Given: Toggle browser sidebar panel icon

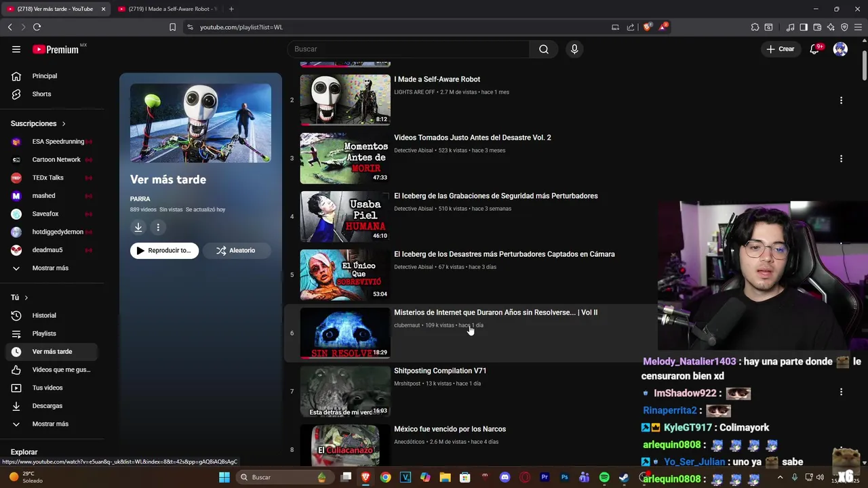Looking at the screenshot, I should [804, 27].
